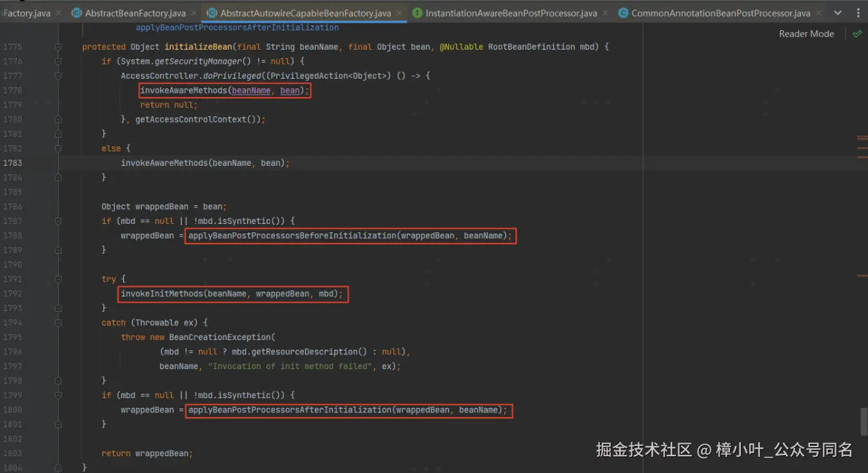This screenshot has height=473, width=868.
Task: Switch to the InstantiationAwareBeanPostProcessor.java tab
Action: 511,13
